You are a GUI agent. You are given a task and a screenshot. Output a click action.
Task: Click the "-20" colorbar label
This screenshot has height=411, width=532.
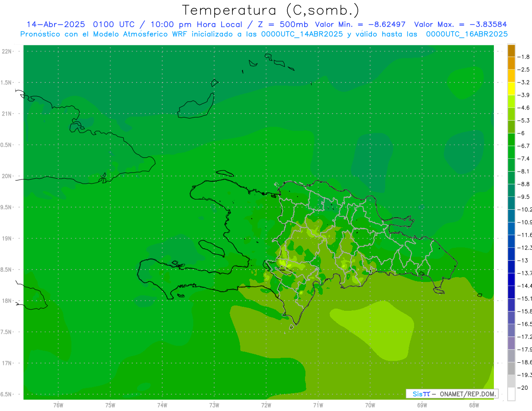523,388
